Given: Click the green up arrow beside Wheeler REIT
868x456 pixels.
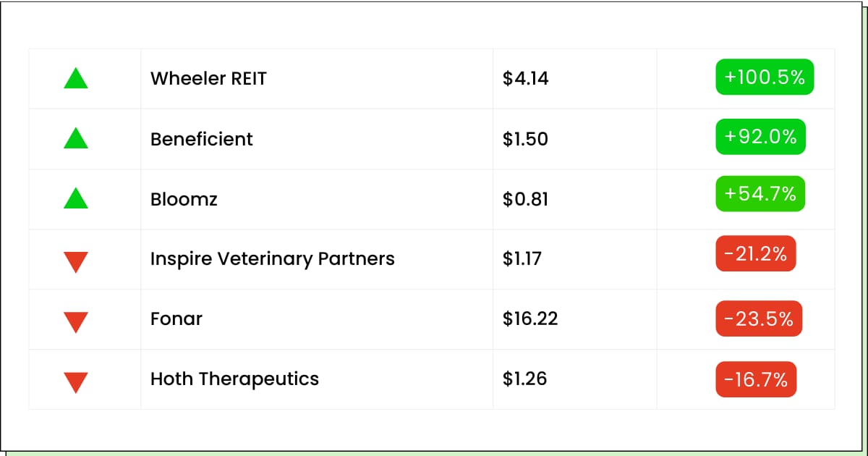Looking at the screenshot, I should pos(76,78).
